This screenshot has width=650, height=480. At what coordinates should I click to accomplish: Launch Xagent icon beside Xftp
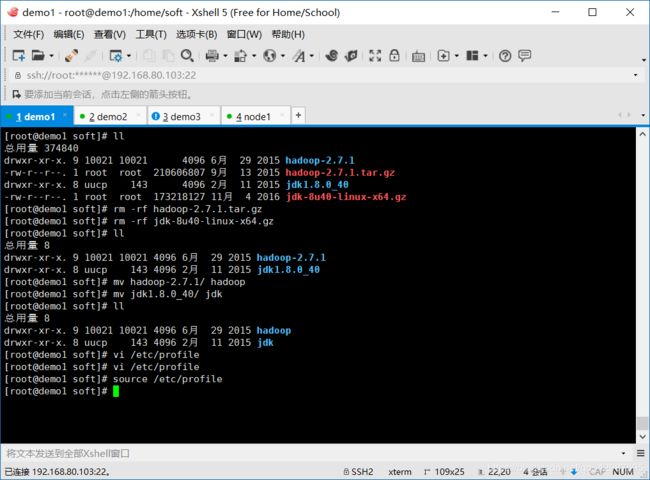pos(351,56)
